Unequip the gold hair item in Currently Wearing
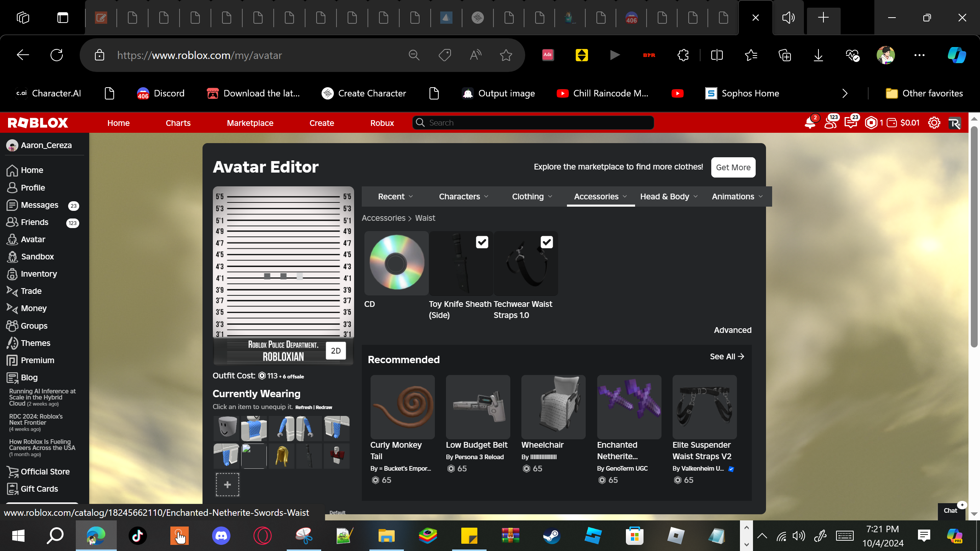980x551 pixels. tap(281, 456)
